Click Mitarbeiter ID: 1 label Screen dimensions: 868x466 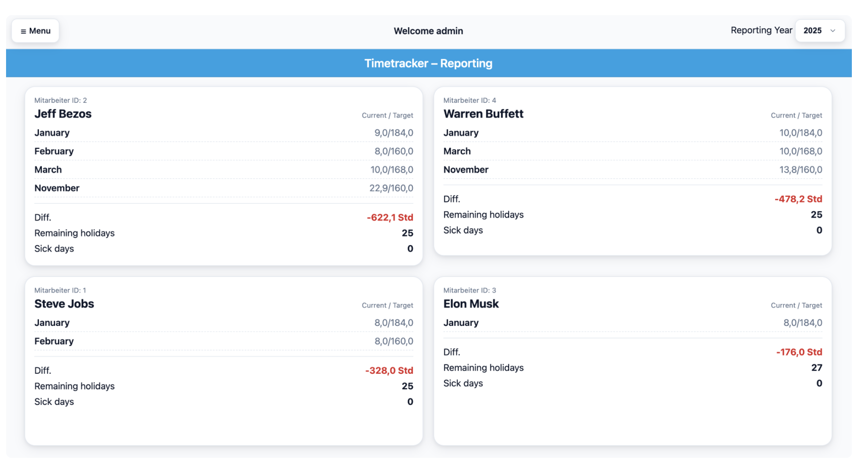coord(60,290)
